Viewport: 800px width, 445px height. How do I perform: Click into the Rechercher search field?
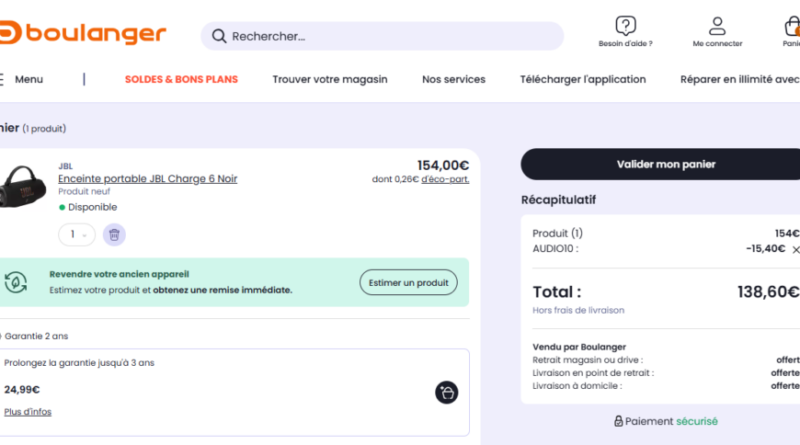[x=390, y=36]
